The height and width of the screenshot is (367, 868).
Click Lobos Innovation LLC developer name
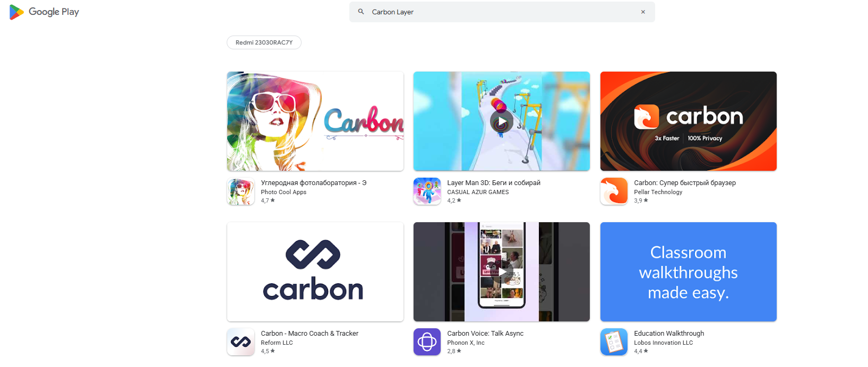(x=663, y=343)
